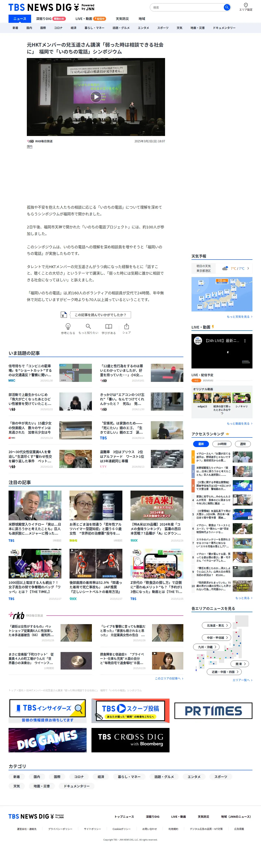The height and width of the screenshot is (868, 261).
Task: Open the 盗難車 ranking article headline
Action: coord(122,456)
